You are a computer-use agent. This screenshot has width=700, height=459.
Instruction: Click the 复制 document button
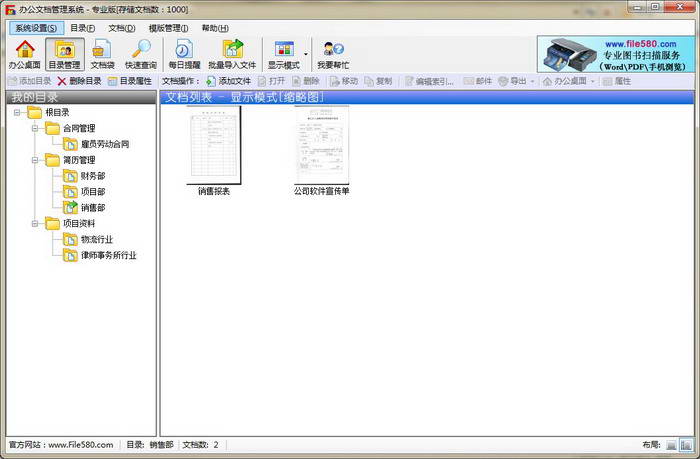coord(378,81)
